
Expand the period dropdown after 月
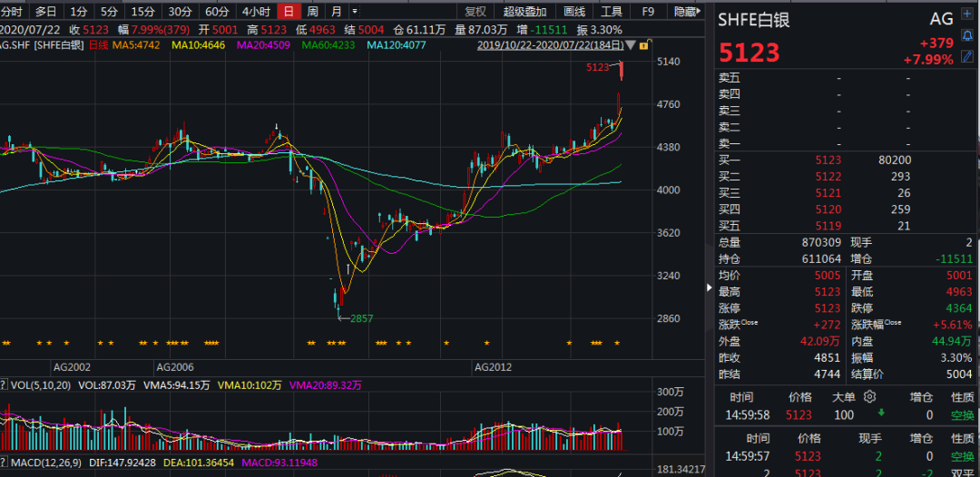(x=354, y=12)
